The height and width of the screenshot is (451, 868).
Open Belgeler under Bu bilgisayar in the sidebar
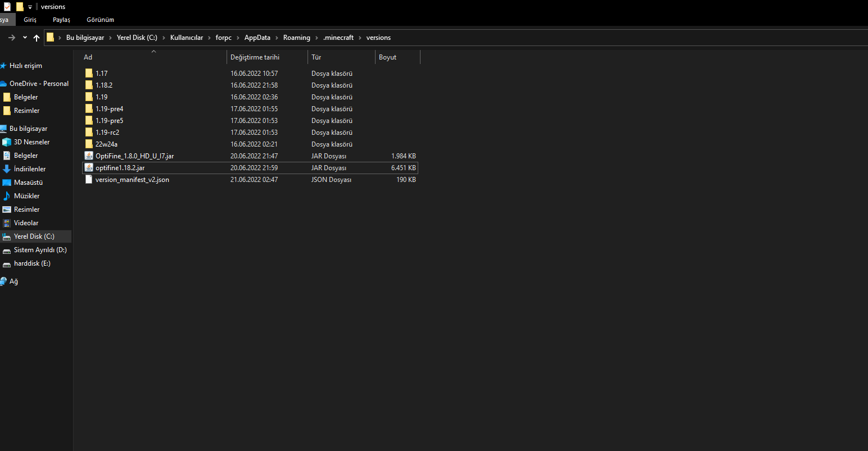click(26, 156)
